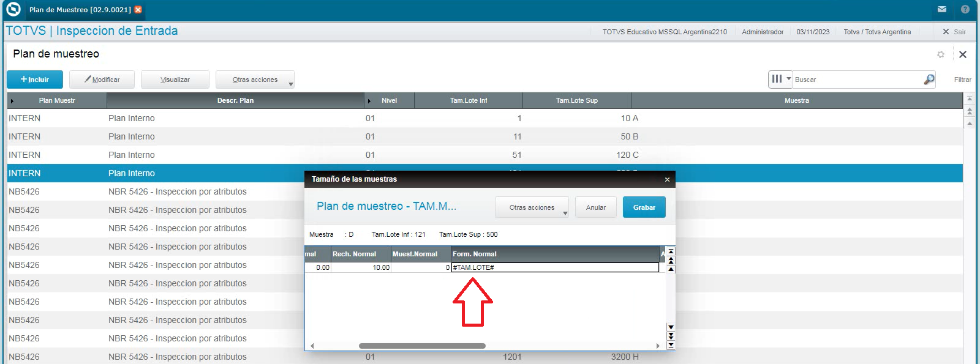Jump to last row in dialog grid
The image size is (980, 364).
click(671, 345)
